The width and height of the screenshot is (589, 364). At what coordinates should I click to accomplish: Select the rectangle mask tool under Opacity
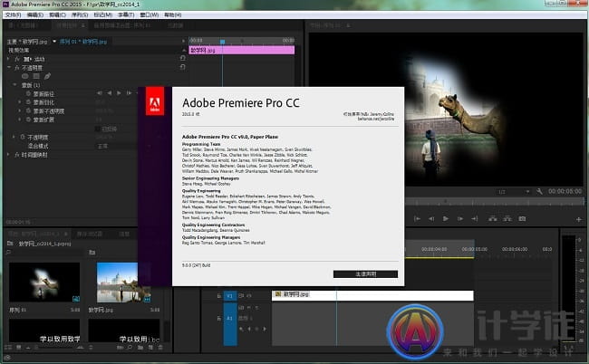(36, 76)
